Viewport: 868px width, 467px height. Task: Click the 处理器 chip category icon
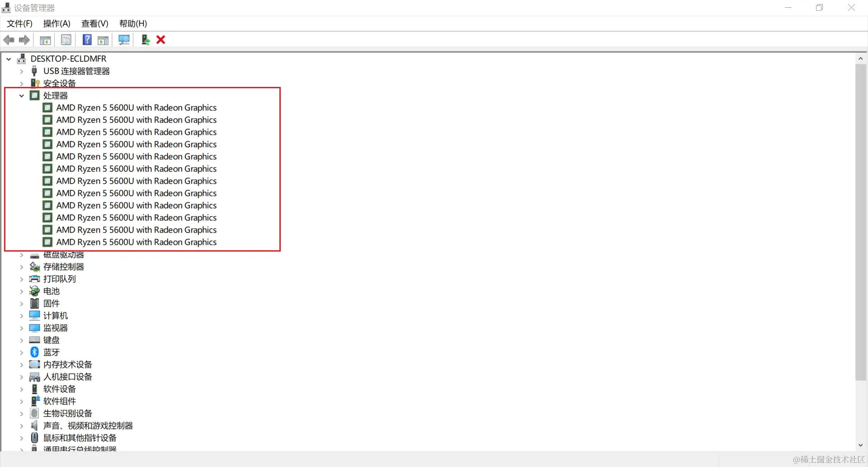tap(34, 95)
